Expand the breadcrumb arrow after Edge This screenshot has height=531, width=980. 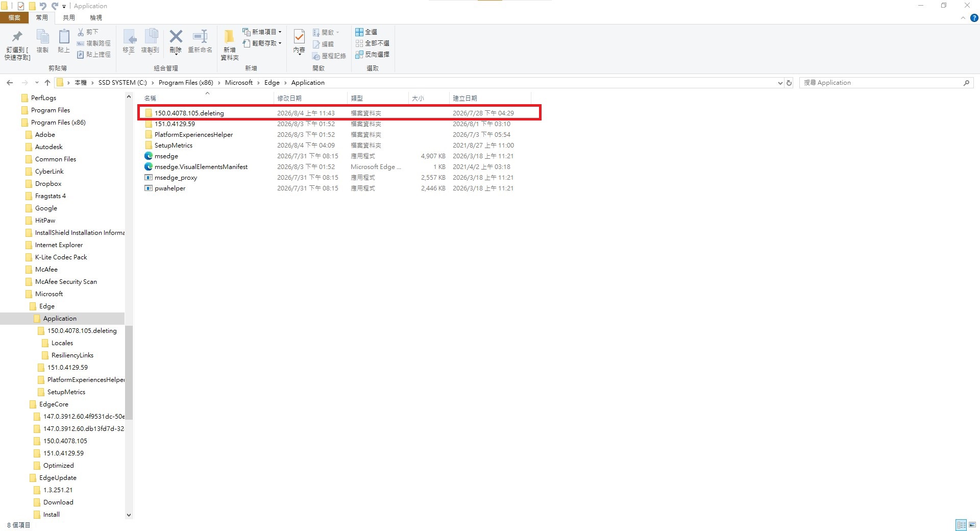(x=285, y=83)
